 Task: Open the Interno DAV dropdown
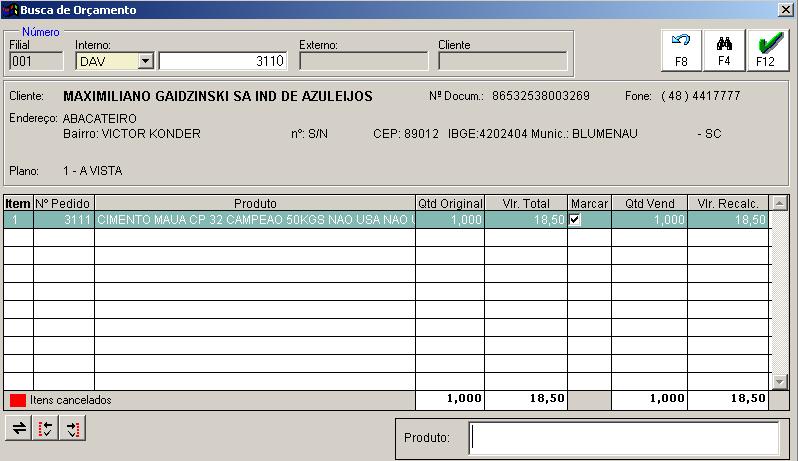[x=145, y=61]
